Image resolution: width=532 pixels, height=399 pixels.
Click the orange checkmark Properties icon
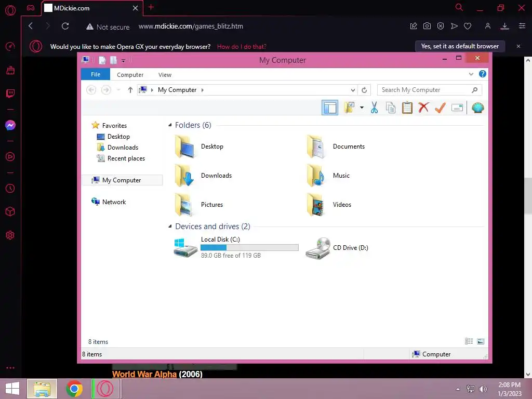(440, 108)
